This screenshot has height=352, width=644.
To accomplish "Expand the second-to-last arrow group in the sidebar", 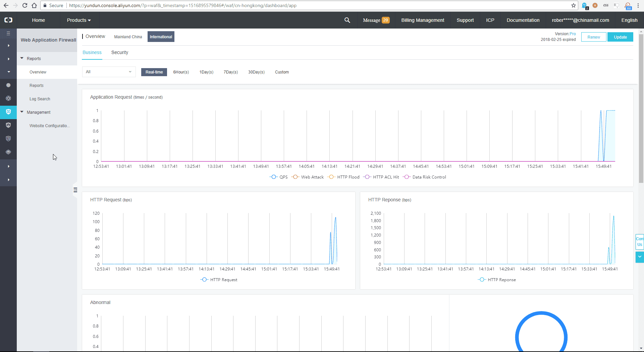I will click(x=8, y=166).
